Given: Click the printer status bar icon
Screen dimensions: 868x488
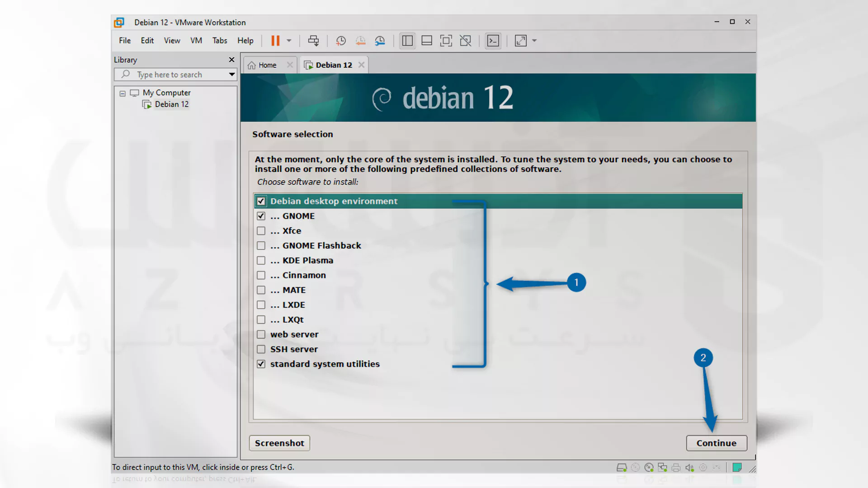Looking at the screenshot, I should tap(676, 468).
